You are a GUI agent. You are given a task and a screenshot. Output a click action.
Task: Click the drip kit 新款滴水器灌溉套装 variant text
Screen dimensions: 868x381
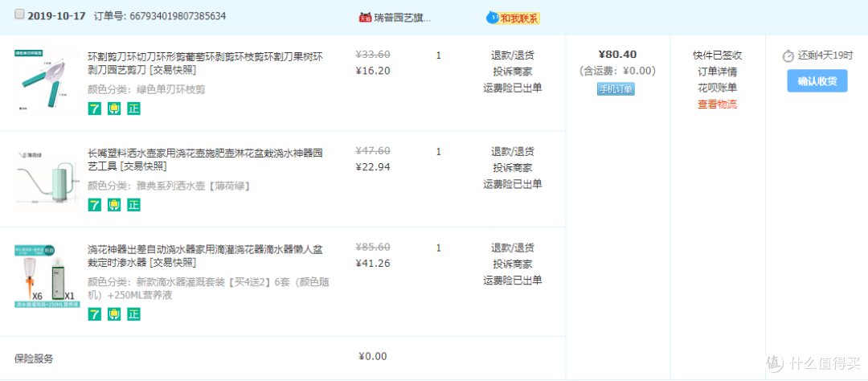point(208,289)
